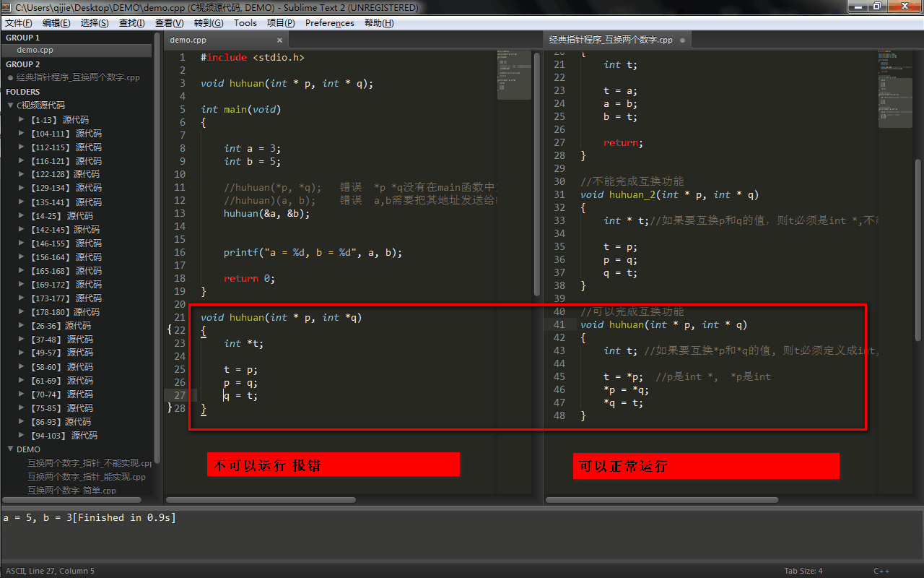Expand the 【169-172】源代码 folder
924x578 pixels.
(x=22, y=284)
